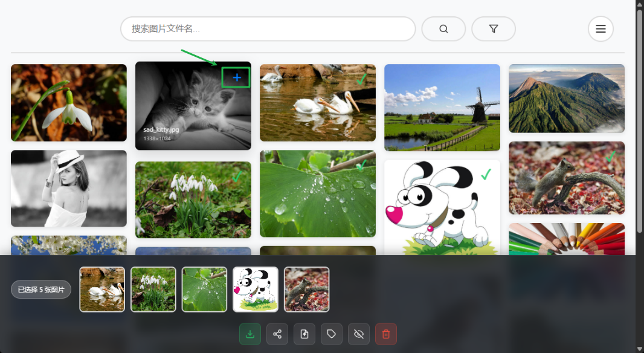Click the '已选择 5 张图片' label
Screen dimensions: 644x353
pyautogui.click(x=41, y=290)
